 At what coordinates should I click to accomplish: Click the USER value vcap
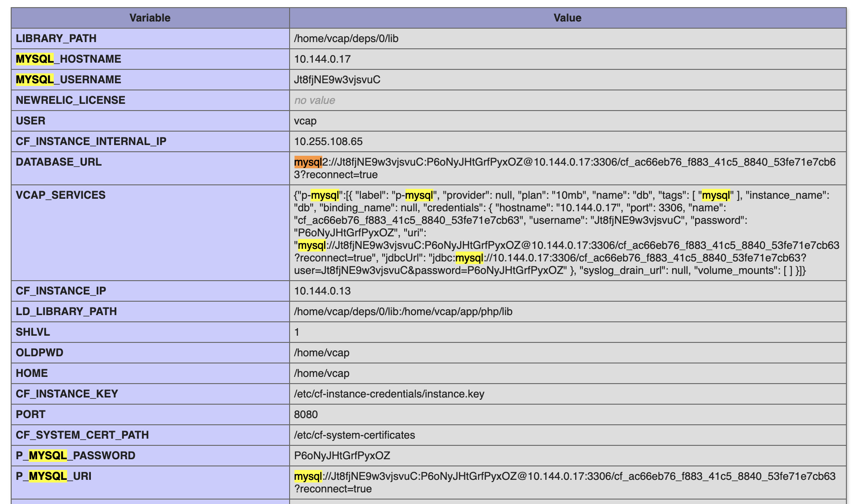click(x=305, y=121)
